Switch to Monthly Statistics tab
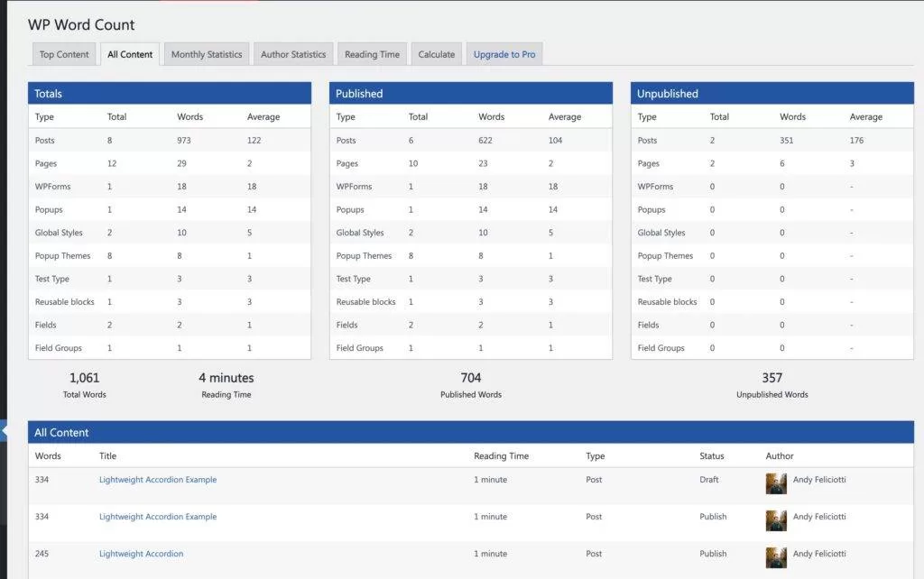This screenshot has width=924, height=579. (x=207, y=54)
